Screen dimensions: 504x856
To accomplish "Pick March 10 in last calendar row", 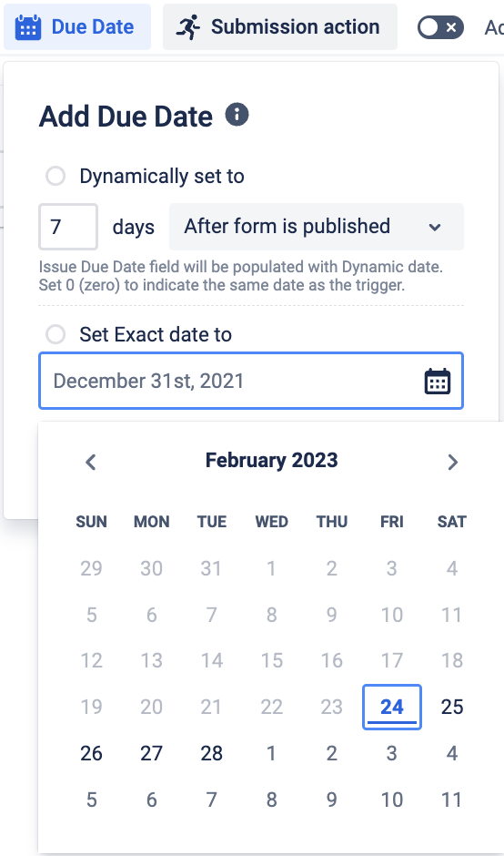I will 391,800.
